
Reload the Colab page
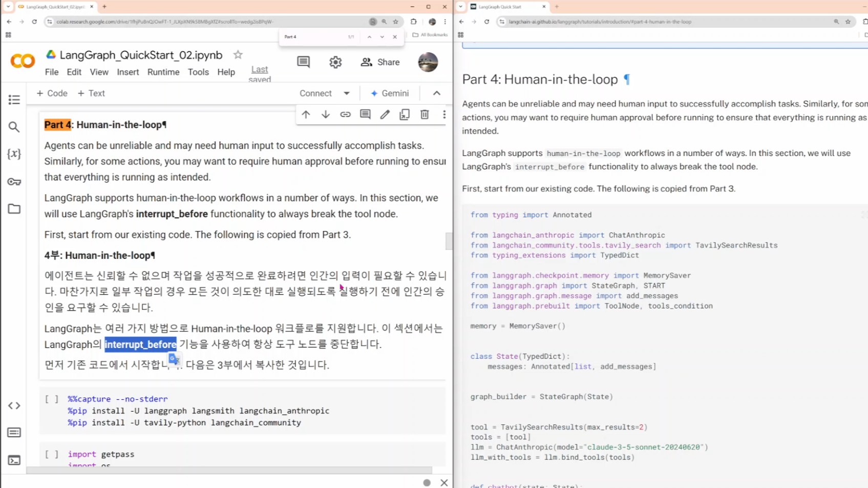tap(34, 22)
